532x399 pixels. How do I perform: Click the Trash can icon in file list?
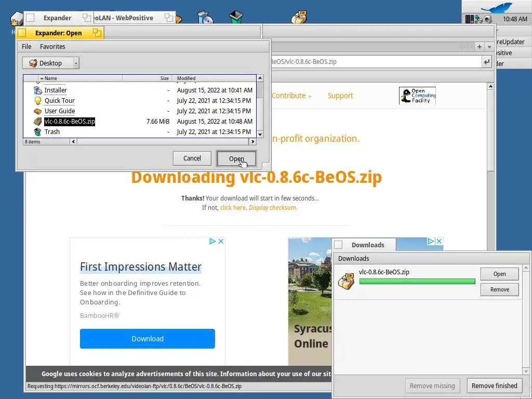(37, 131)
